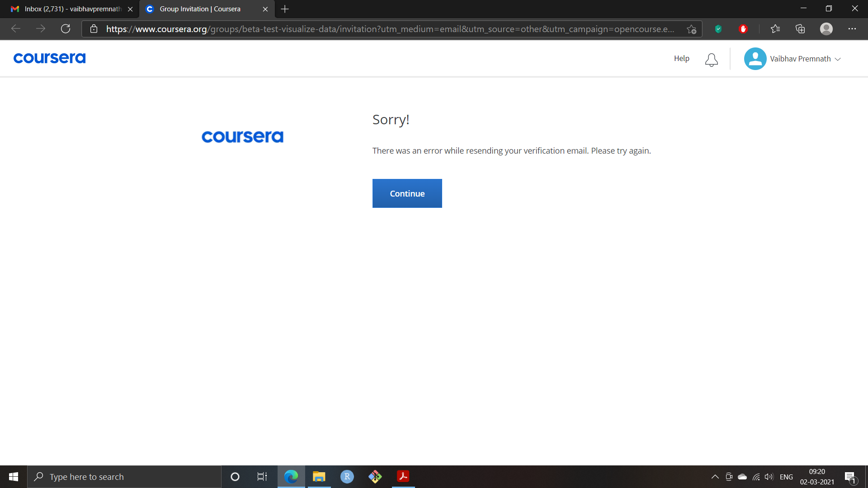Minimize the browser window
Screen dimensions: 868x488
pos(803,9)
